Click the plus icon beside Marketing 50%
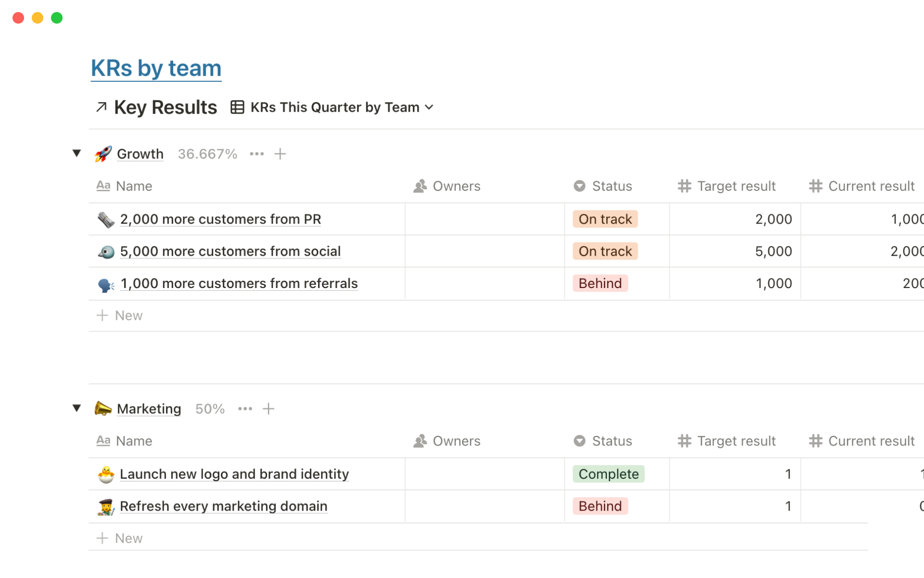924x578 pixels. pos(269,409)
